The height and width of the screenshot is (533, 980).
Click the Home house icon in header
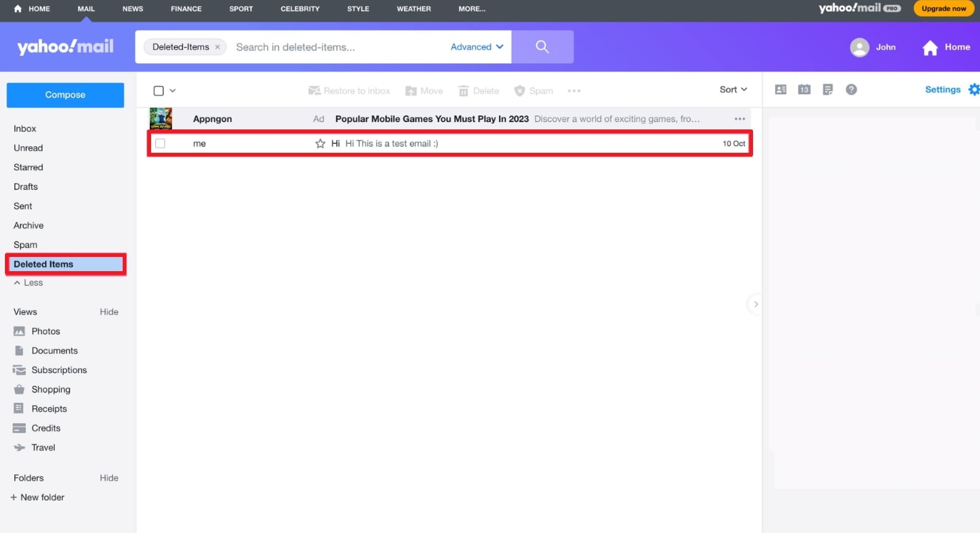coord(930,47)
